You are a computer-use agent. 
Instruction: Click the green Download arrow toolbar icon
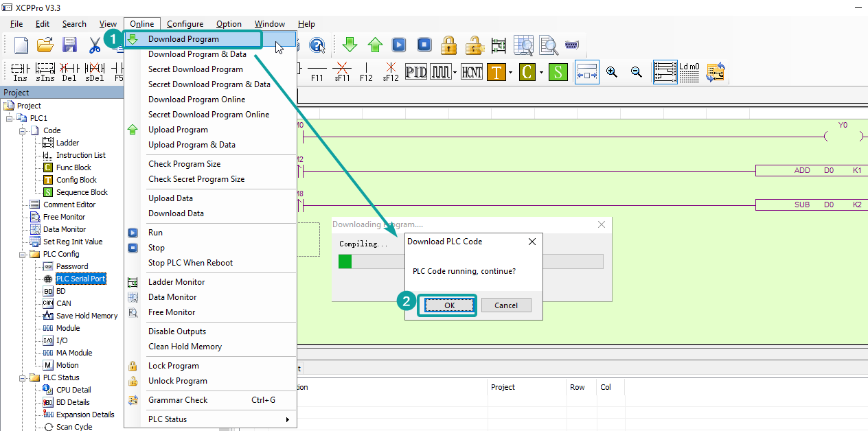tap(350, 45)
